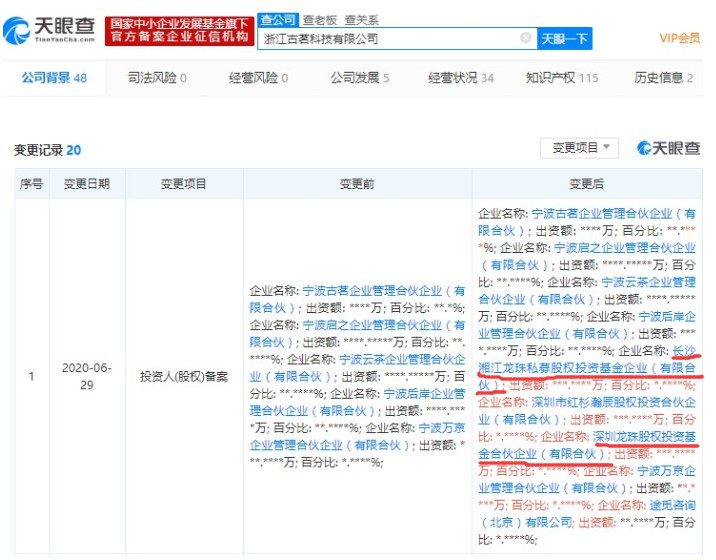Viewport: 716px width, 560px height.
Task: Click the 变更记录 20 section heading
Action: [47, 150]
